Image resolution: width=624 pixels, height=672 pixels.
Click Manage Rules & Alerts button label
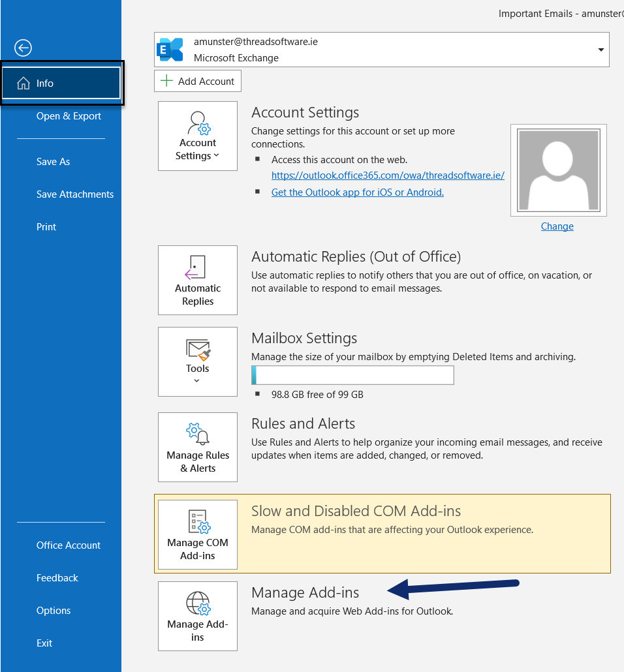click(x=198, y=461)
